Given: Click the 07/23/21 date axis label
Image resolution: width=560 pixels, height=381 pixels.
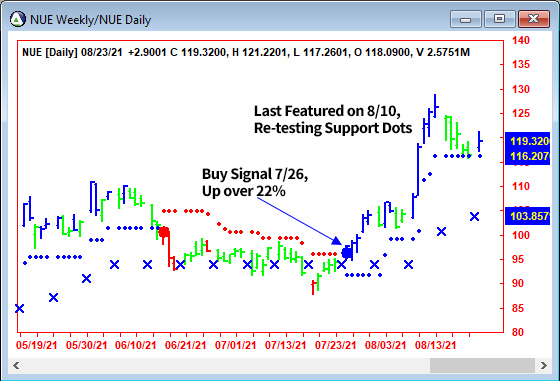Looking at the screenshot, I should pos(335,345).
